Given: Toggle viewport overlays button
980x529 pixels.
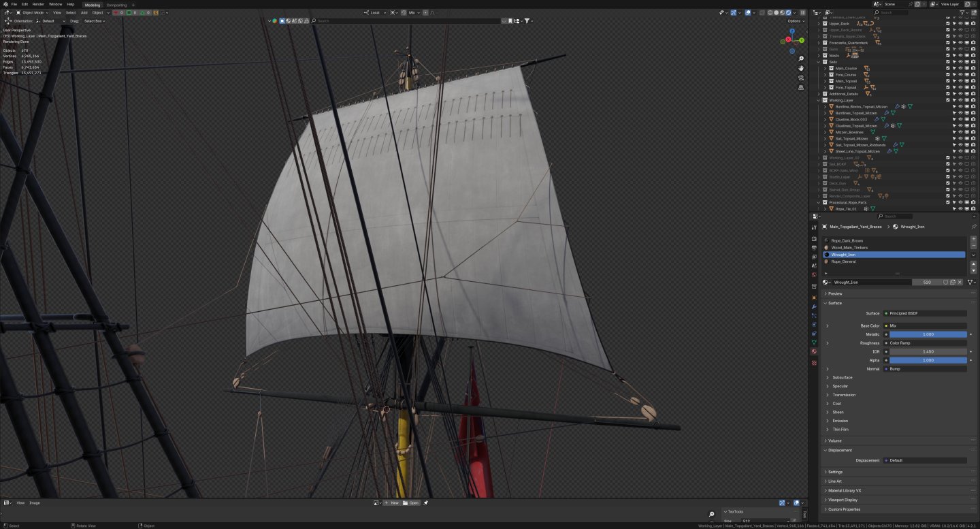Looking at the screenshot, I should tap(747, 12).
